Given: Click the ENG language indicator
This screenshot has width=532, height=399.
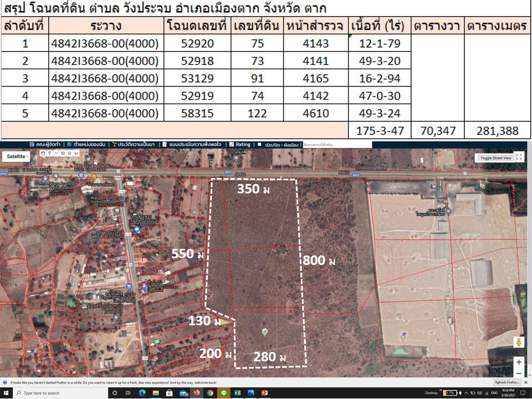Looking at the screenshot, I should pos(494,393).
